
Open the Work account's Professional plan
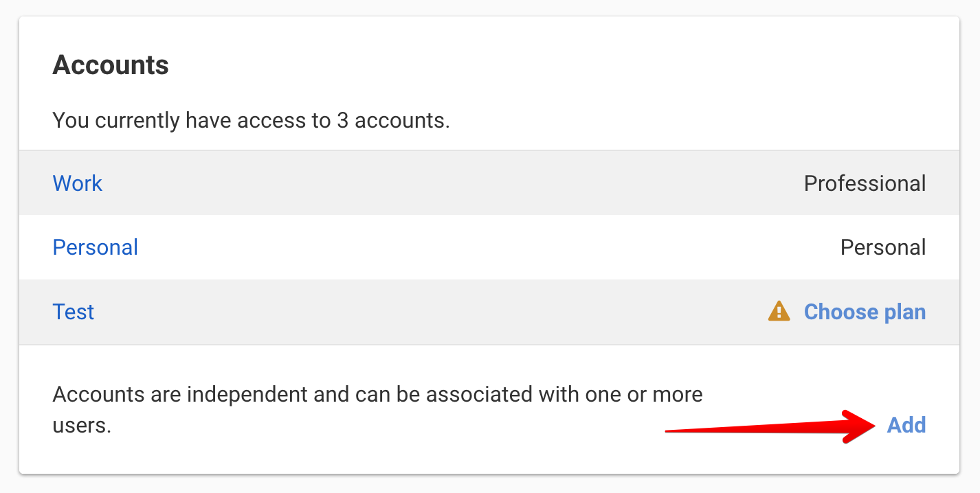[x=865, y=183]
